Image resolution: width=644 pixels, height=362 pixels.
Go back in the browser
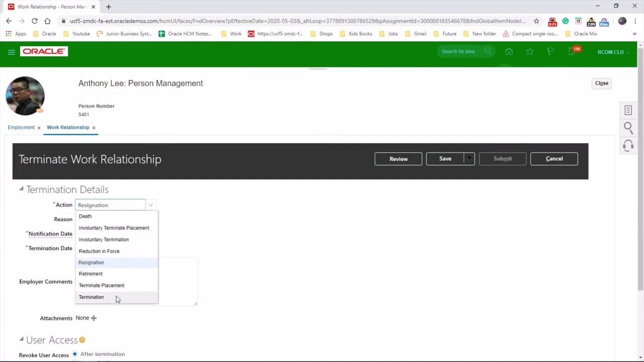point(9,21)
